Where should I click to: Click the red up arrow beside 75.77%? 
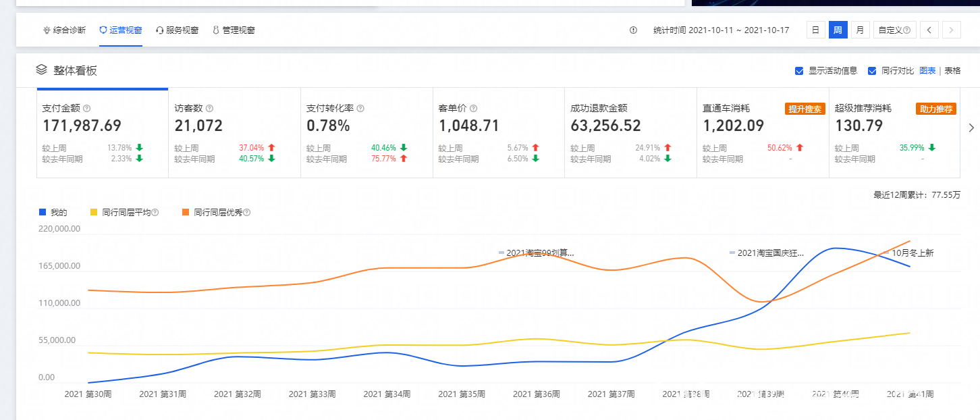coord(404,159)
